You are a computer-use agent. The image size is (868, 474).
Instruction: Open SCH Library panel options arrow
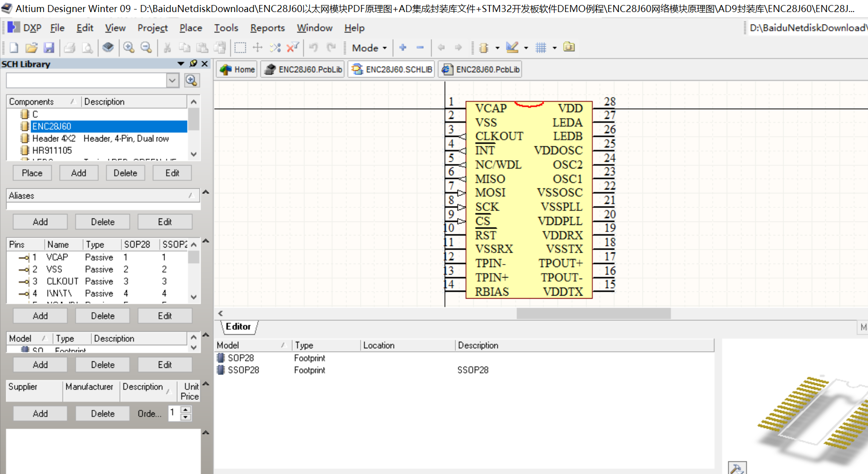(x=181, y=64)
